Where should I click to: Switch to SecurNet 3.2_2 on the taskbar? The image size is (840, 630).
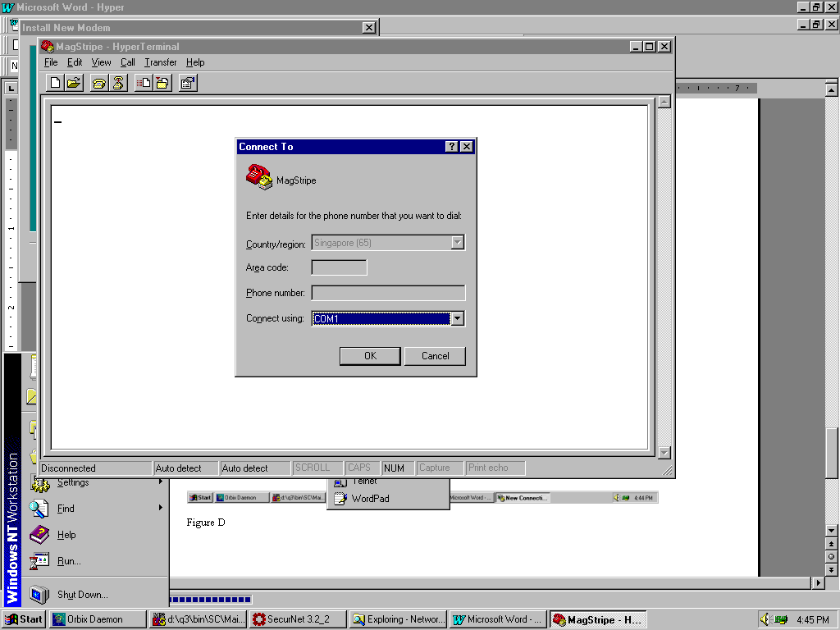(x=299, y=619)
